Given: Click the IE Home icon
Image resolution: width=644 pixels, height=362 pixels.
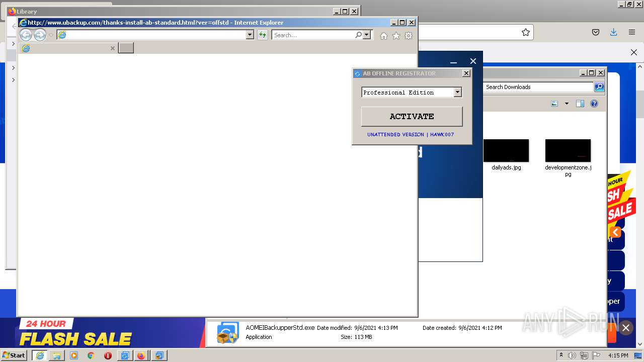Looking at the screenshot, I should [384, 36].
